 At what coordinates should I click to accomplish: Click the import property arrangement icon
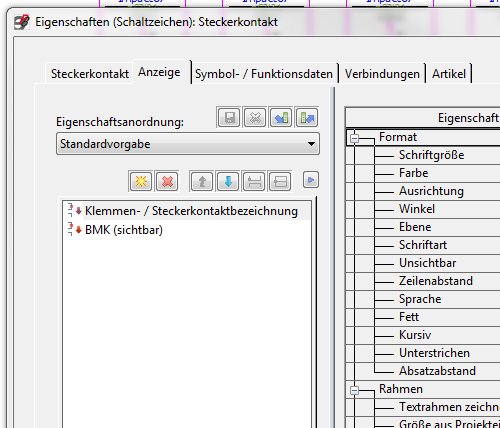[281, 117]
